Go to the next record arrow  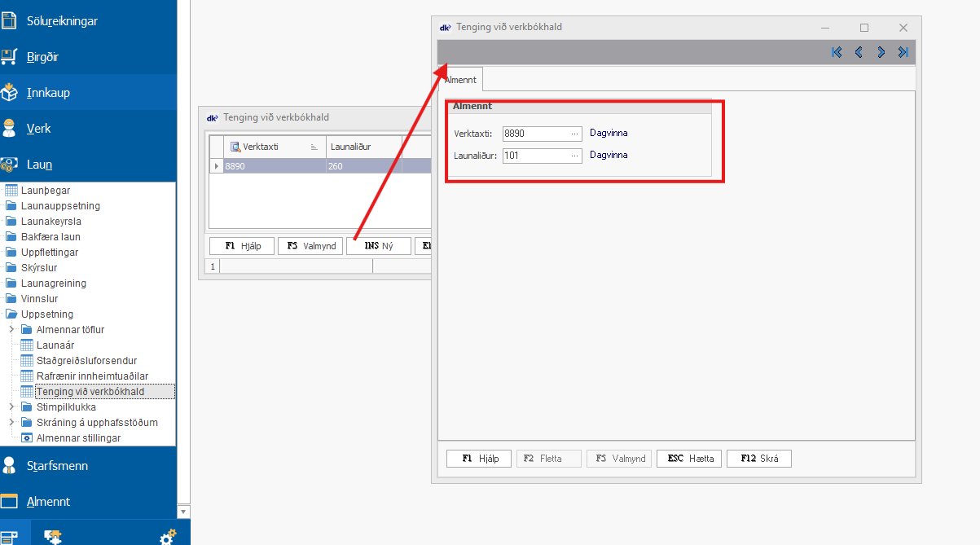point(881,52)
